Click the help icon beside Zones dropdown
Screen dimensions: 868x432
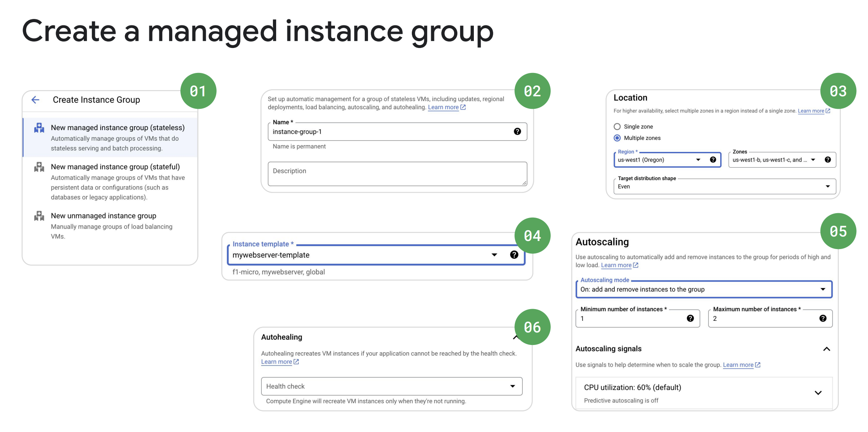click(828, 160)
